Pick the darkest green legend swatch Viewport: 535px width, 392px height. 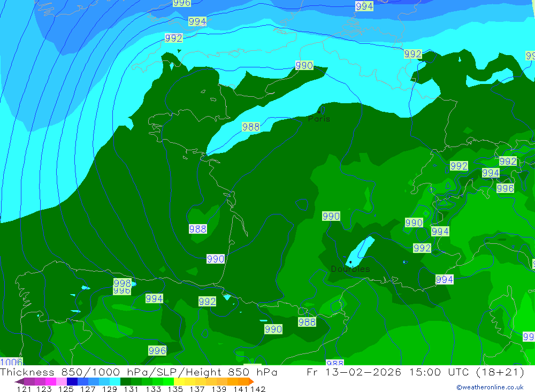point(126,381)
